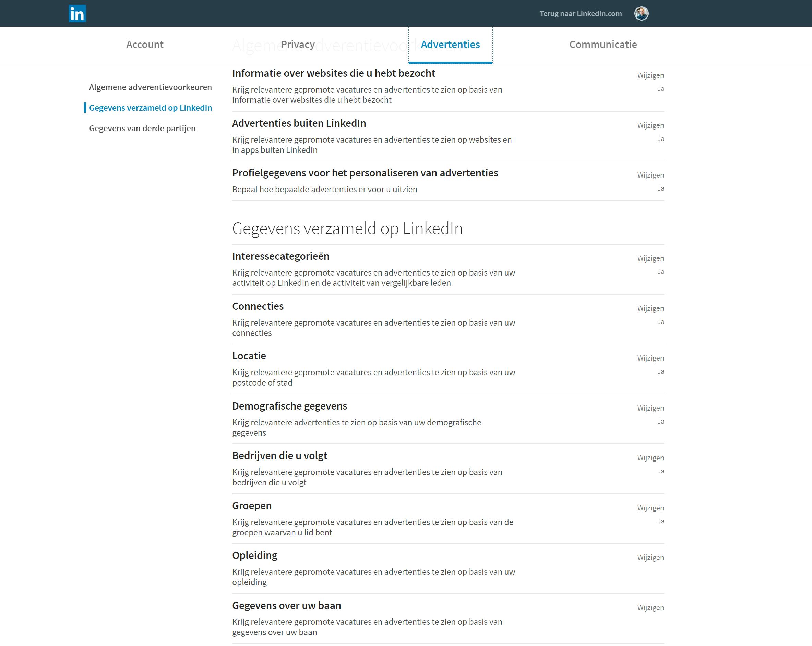The height and width of the screenshot is (646, 812).
Task: Click the LinkedIn logo icon
Action: tap(77, 14)
